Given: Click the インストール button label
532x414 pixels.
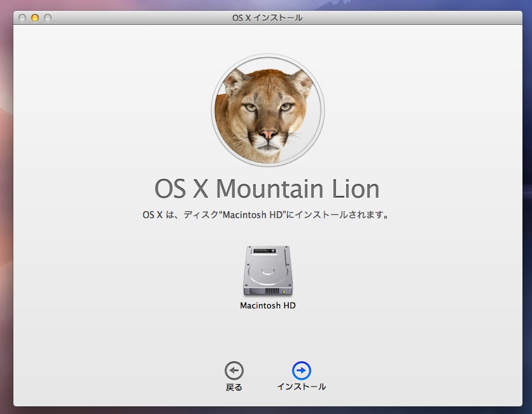Looking at the screenshot, I should coord(301,387).
